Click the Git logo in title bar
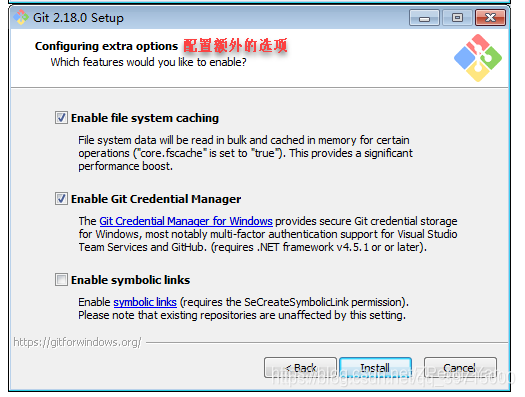This screenshot has width=525, height=397. point(21,17)
